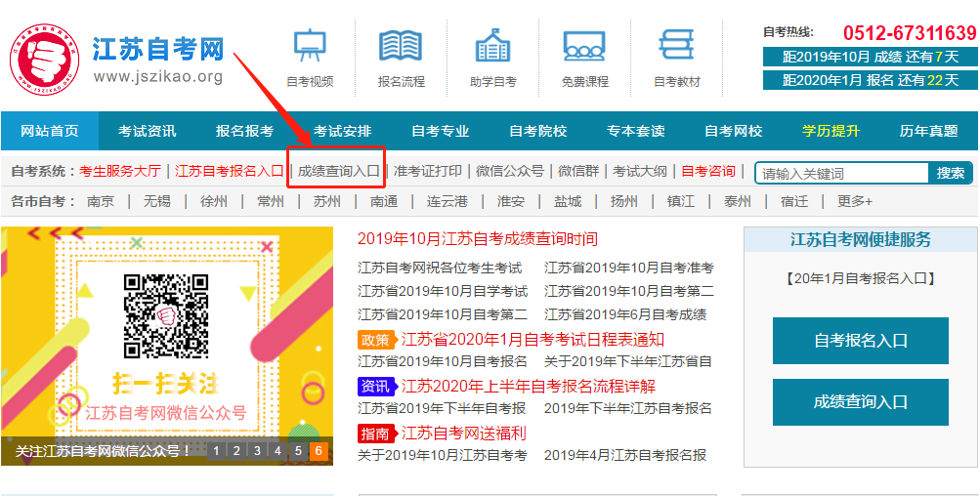Choose 宿迁 from city links
This screenshot has width=980, height=496.
click(x=794, y=202)
